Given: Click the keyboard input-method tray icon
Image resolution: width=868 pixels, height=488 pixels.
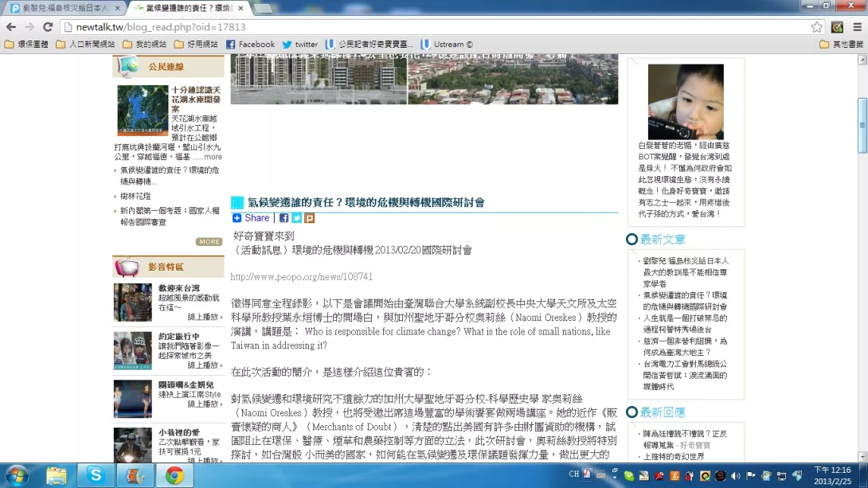Looking at the screenshot, I should point(600,474).
